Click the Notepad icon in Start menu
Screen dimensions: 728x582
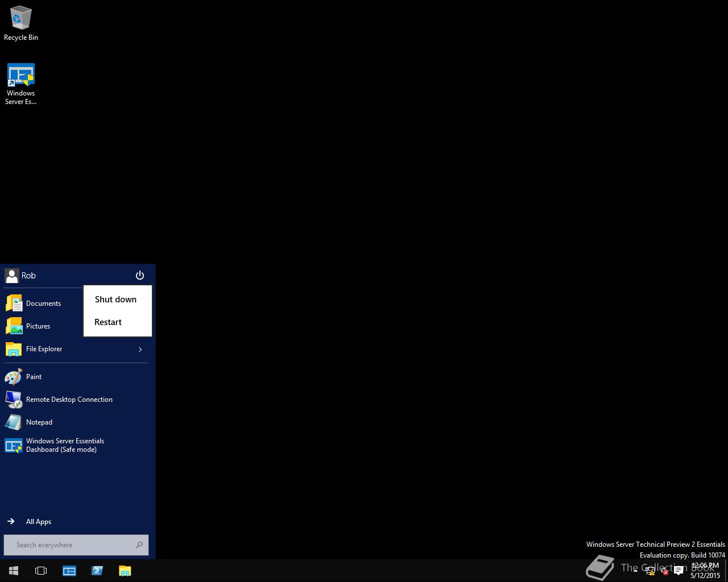click(14, 422)
